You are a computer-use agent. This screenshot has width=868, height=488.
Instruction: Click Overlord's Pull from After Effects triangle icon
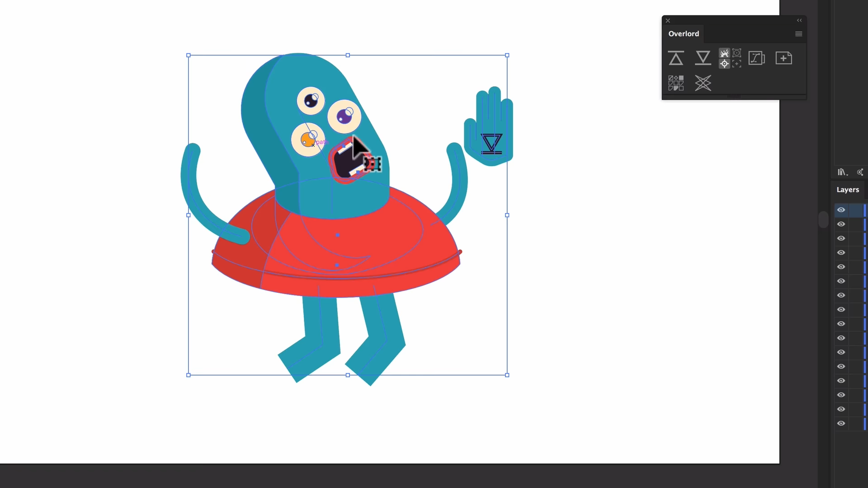click(676, 58)
